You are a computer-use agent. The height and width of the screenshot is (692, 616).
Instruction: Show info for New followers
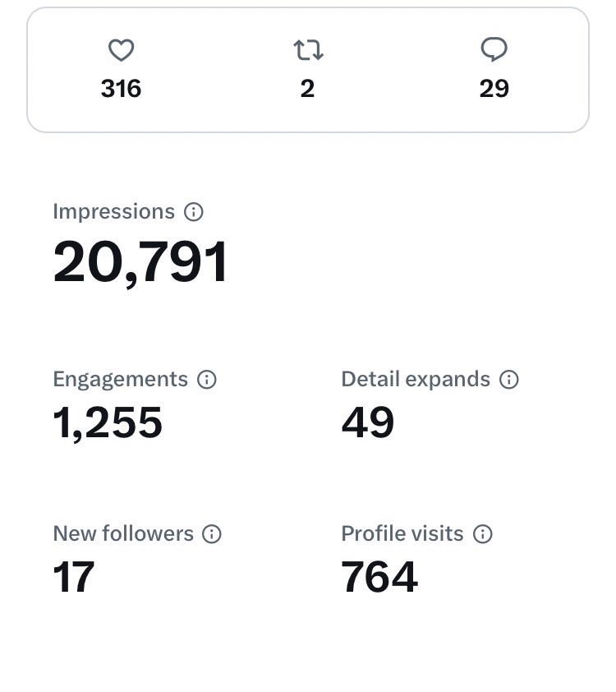click(212, 534)
